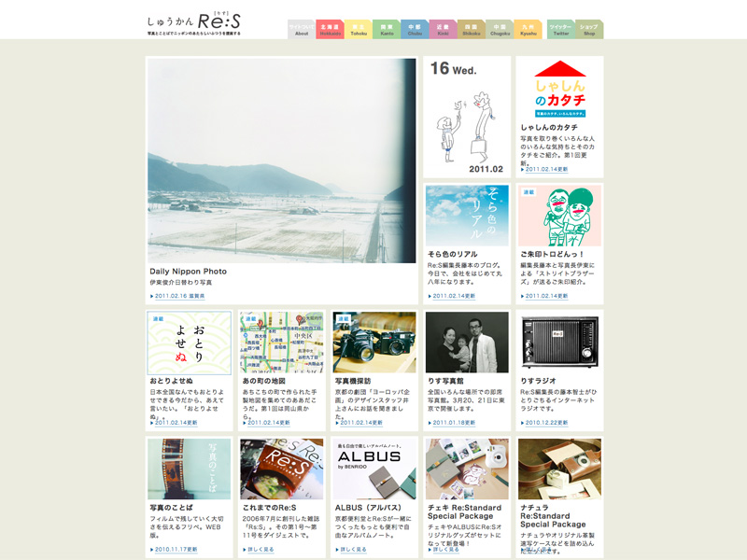This screenshot has width=747, height=560.
Task: Click the 2010.11.17更新 date link
Action: click(x=176, y=550)
